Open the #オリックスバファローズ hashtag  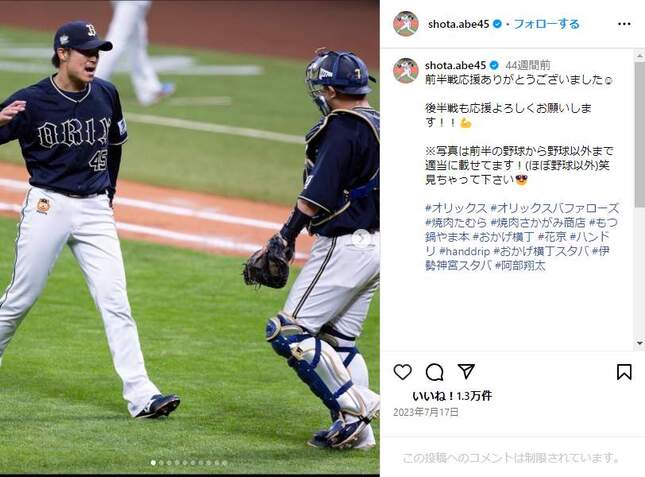(555, 208)
